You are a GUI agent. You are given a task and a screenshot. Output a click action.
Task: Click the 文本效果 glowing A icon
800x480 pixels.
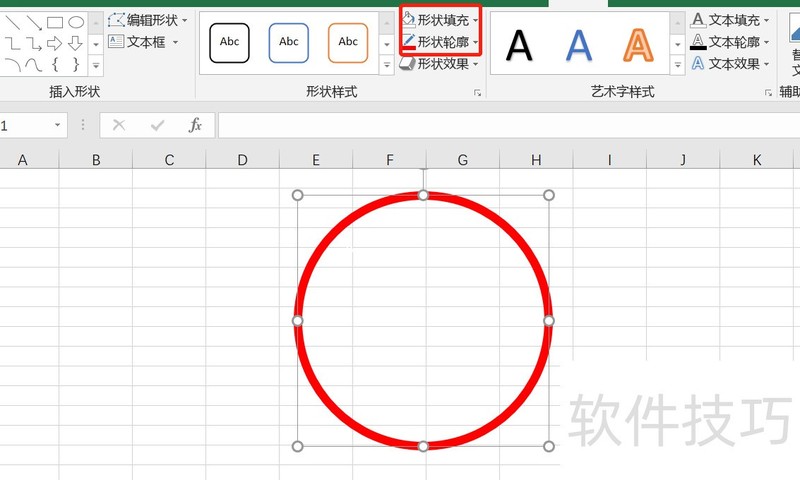tap(698, 63)
